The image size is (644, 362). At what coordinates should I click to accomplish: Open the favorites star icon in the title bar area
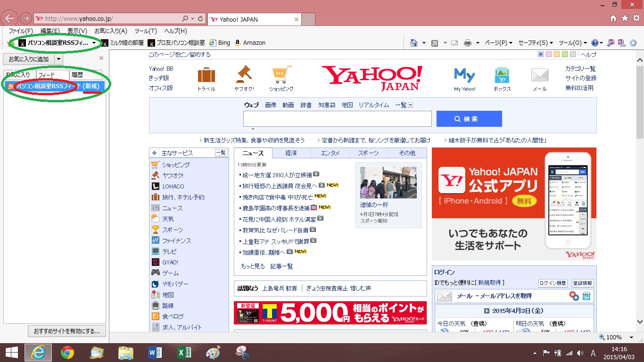coord(625,18)
